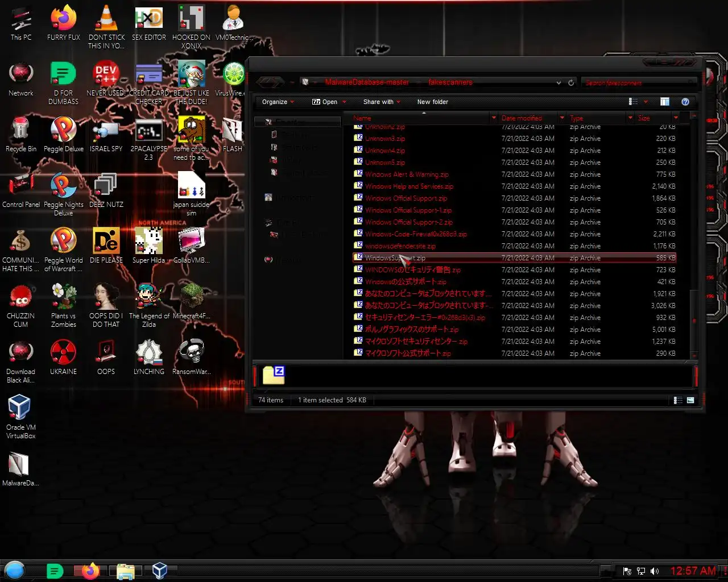Open the BE JUST LIKE THE DUDE icon
This screenshot has width=728, height=582.
click(192, 83)
